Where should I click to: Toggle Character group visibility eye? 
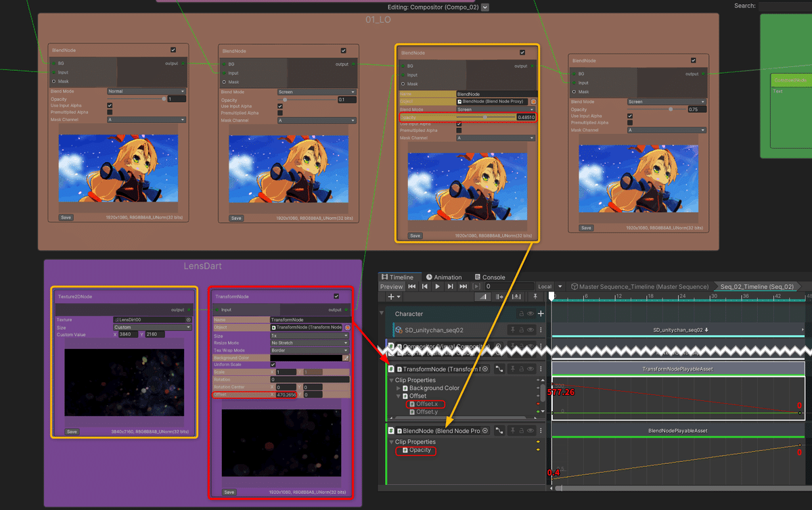[x=531, y=314]
